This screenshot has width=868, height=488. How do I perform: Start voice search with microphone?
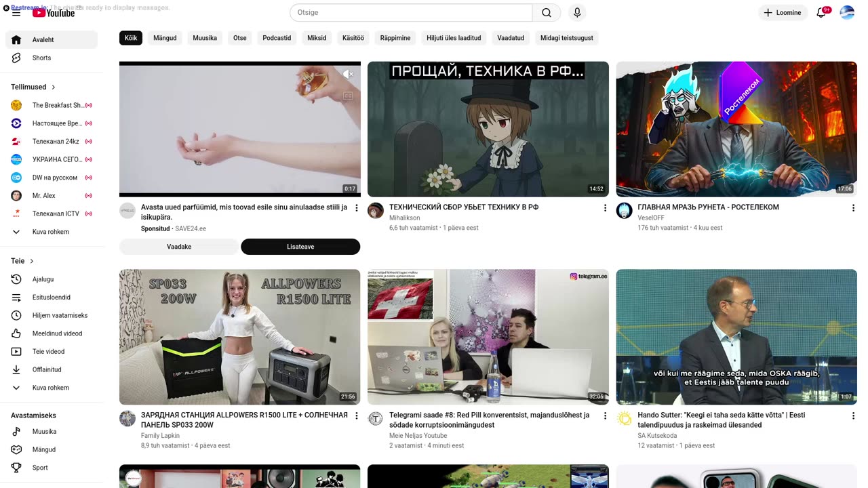577,13
